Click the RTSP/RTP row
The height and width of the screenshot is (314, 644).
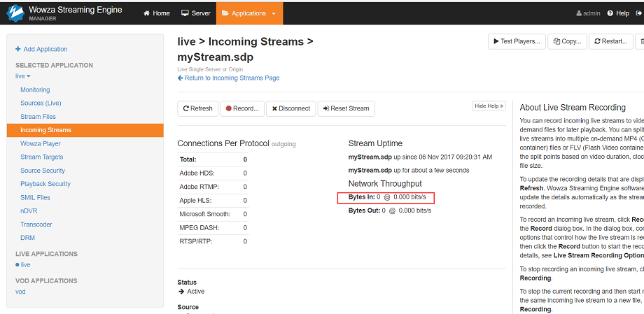click(213, 241)
